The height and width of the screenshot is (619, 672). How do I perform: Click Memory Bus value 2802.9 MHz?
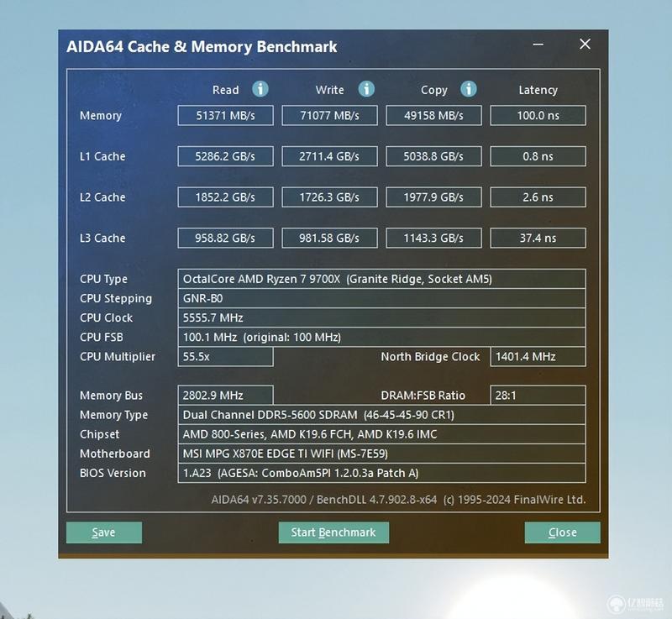point(225,395)
